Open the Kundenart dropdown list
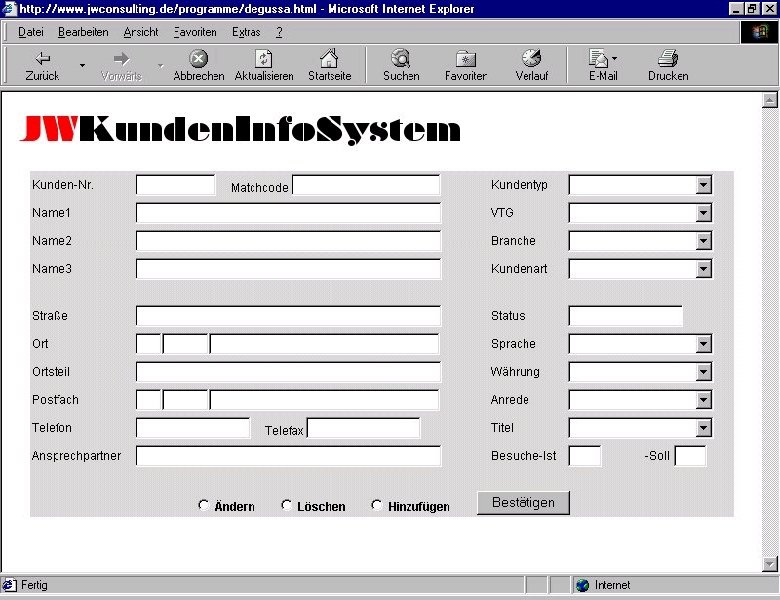The height and width of the screenshot is (600, 780). click(703, 269)
